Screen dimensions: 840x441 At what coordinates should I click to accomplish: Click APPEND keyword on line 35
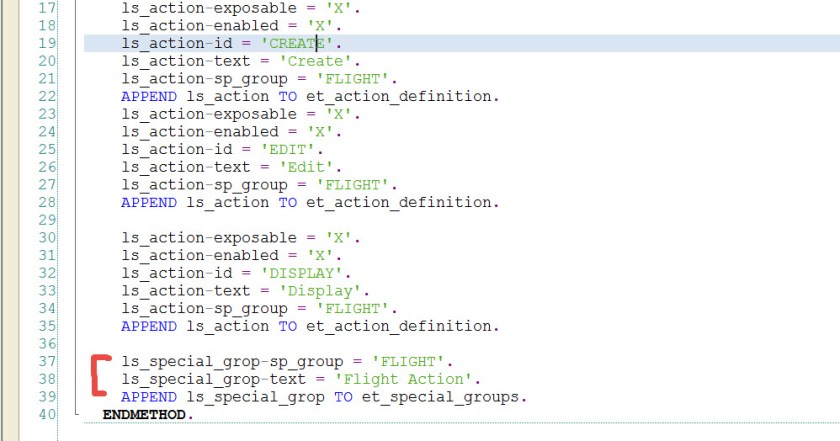149,326
